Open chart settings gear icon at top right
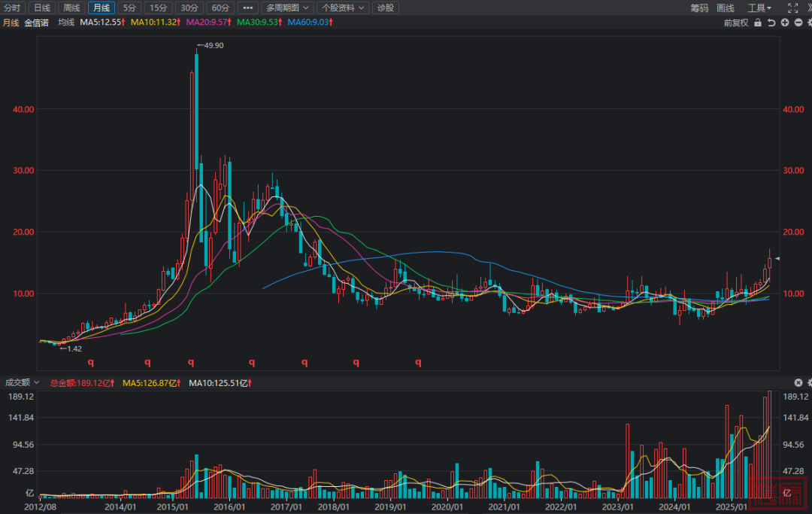The height and width of the screenshot is (514, 812). pyautogui.click(x=809, y=23)
